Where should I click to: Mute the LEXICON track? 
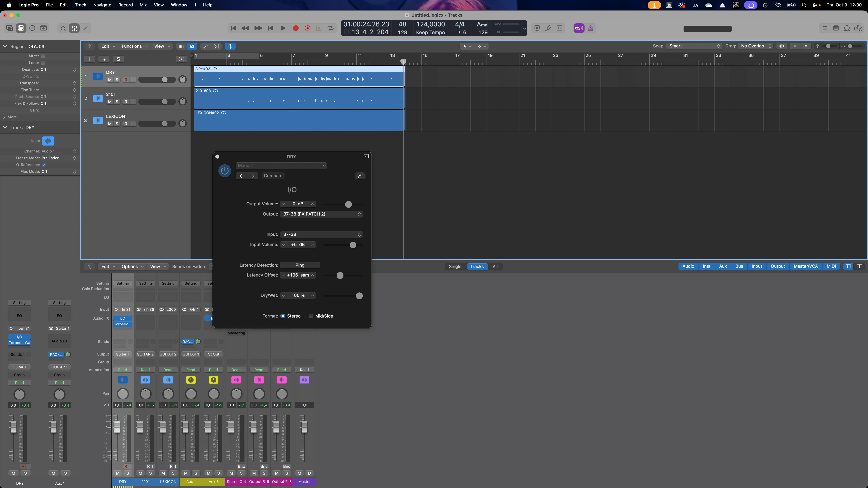click(x=110, y=124)
